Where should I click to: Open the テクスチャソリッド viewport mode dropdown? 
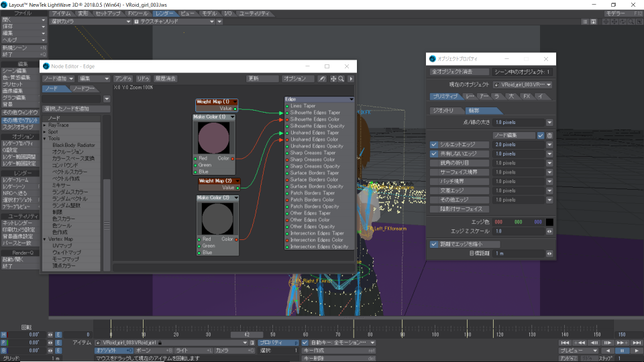(174, 21)
